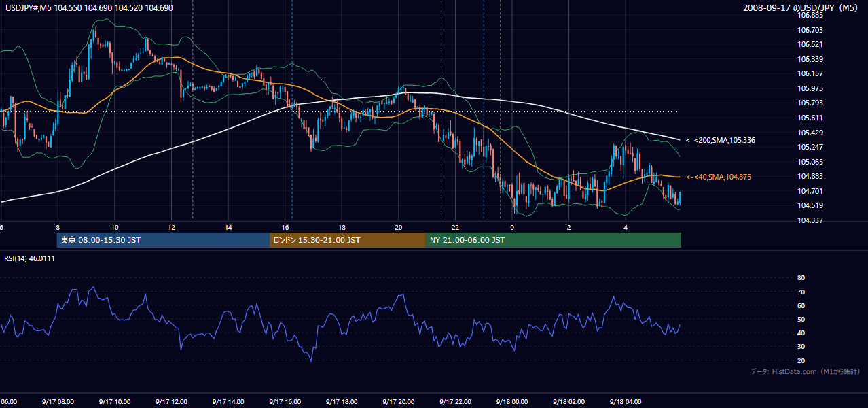Viewport: 868px width, 408px height.
Task: Click the 9/17 16:00 bottom time label
Action: 285,402
